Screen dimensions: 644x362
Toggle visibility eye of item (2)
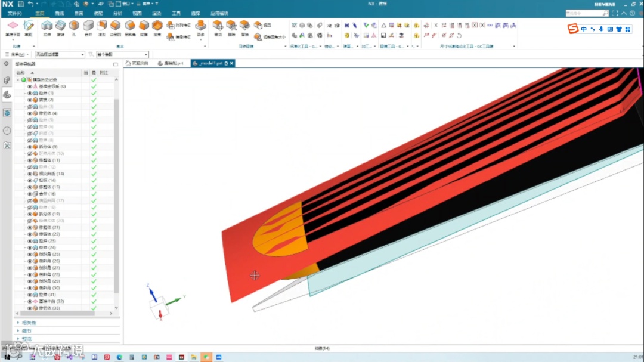tap(30, 100)
